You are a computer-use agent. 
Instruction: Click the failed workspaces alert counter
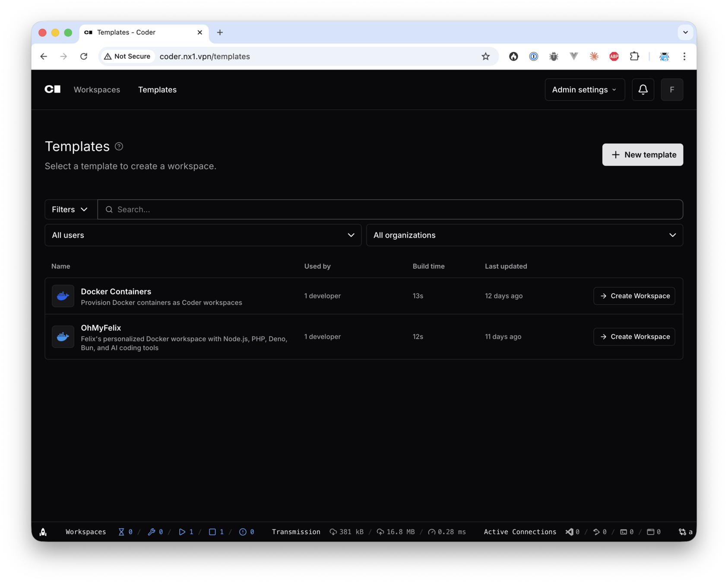[247, 532]
